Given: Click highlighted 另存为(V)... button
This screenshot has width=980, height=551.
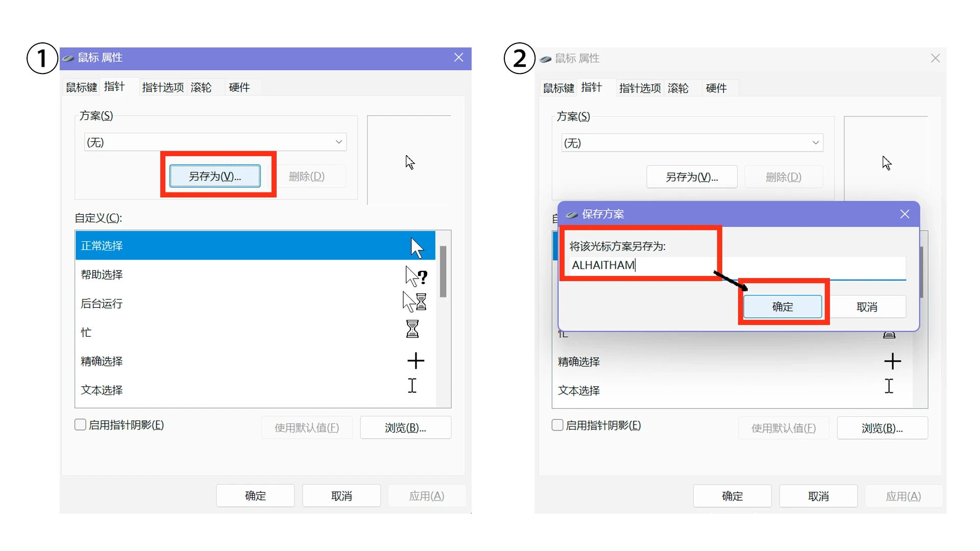Looking at the screenshot, I should coord(215,177).
